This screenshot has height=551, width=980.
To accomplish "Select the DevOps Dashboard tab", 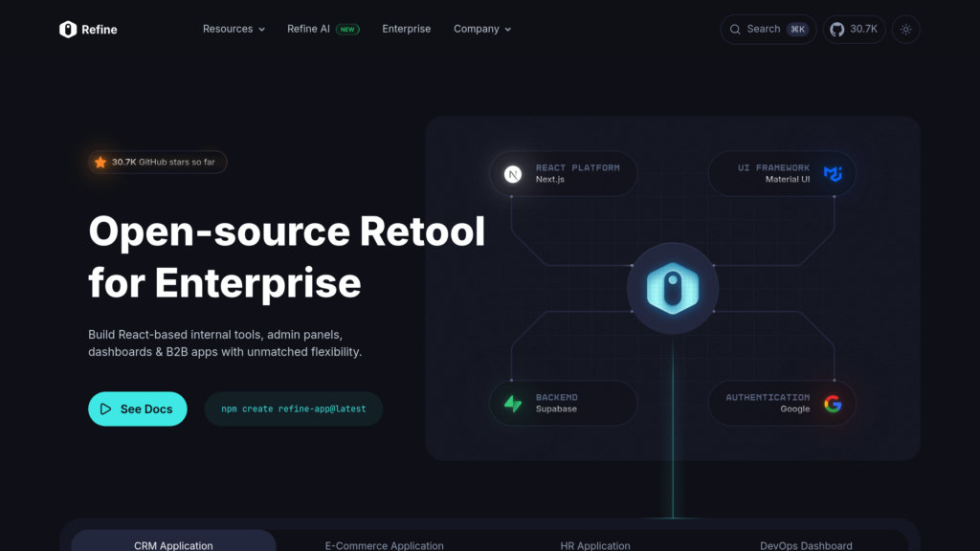I will pyautogui.click(x=806, y=544).
